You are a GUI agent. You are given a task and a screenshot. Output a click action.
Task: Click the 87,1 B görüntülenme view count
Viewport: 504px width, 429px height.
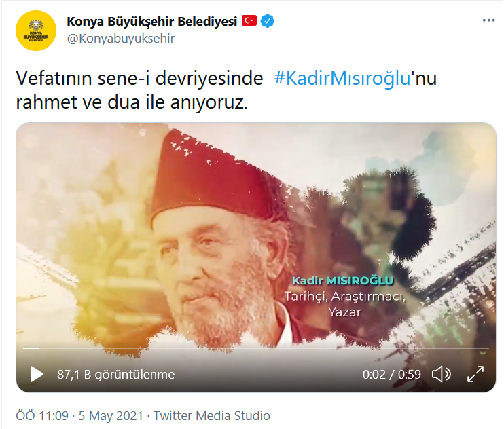pyautogui.click(x=115, y=375)
